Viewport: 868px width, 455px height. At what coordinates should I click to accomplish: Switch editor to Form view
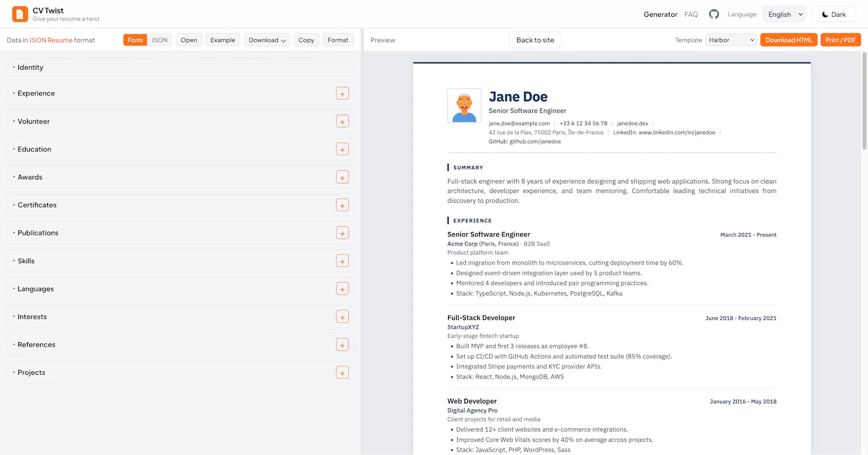pyautogui.click(x=135, y=40)
